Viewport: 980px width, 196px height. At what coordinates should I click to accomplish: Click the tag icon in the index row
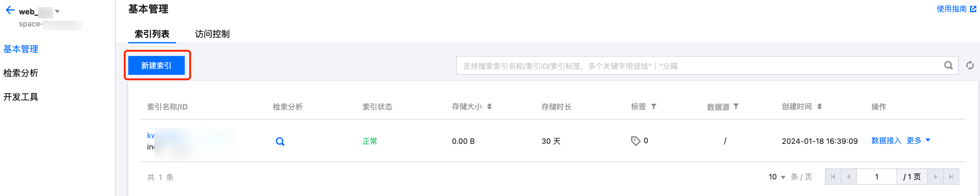pyautogui.click(x=635, y=141)
